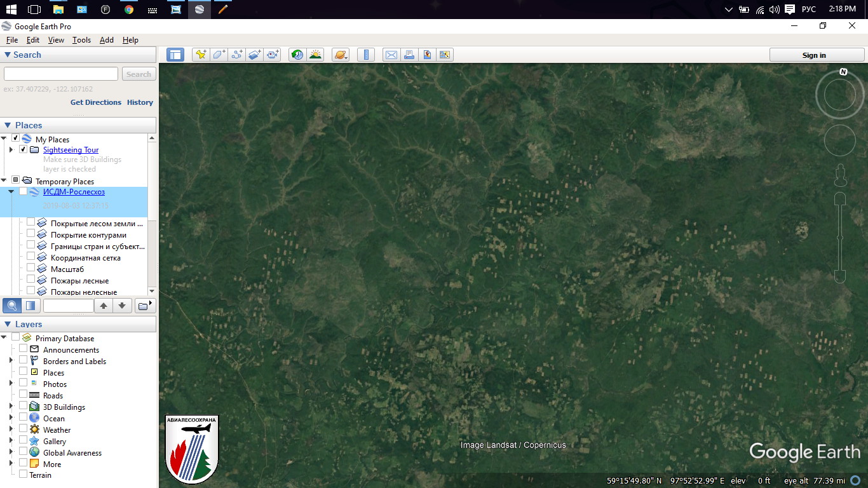Viewport: 868px width, 488px height.
Task: Collapse the Places panel header triangle
Action: coord(8,125)
